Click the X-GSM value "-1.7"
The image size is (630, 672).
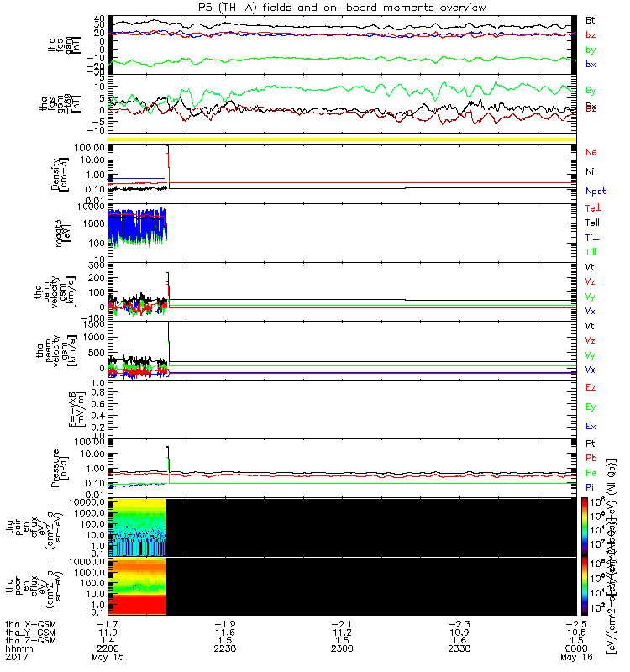[x=108, y=624]
